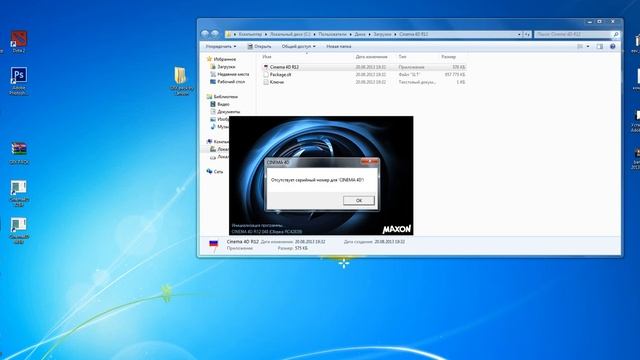Select Локальный диск (C:) in the breadcrumb

(x=290, y=34)
